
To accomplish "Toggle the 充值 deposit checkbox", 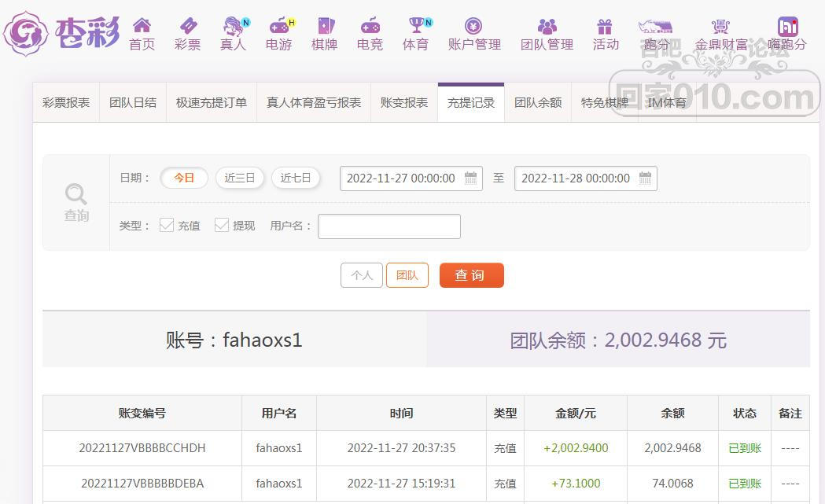I will [x=166, y=225].
